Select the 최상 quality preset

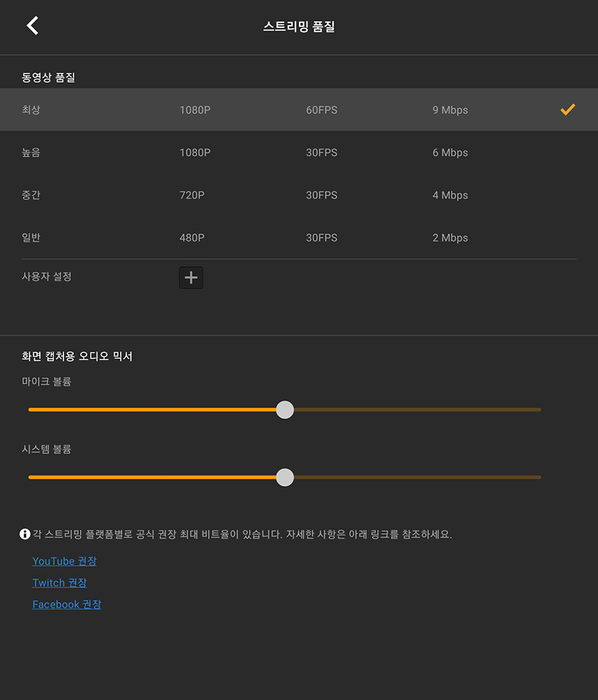299,109
